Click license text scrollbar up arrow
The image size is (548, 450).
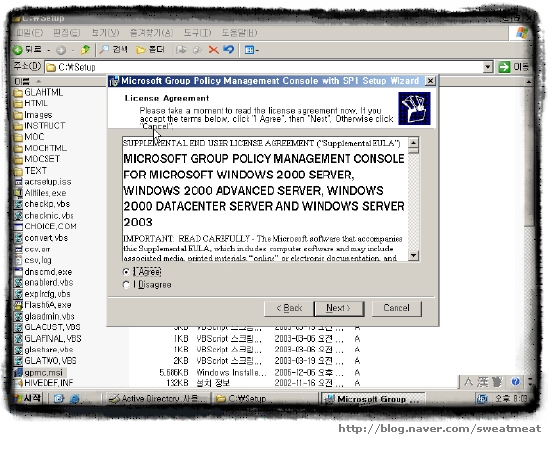click(x=413, y=143)
